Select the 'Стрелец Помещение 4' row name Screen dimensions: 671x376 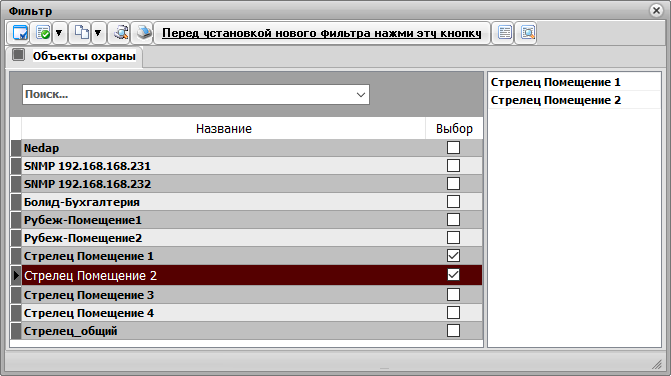coord(89,313)
